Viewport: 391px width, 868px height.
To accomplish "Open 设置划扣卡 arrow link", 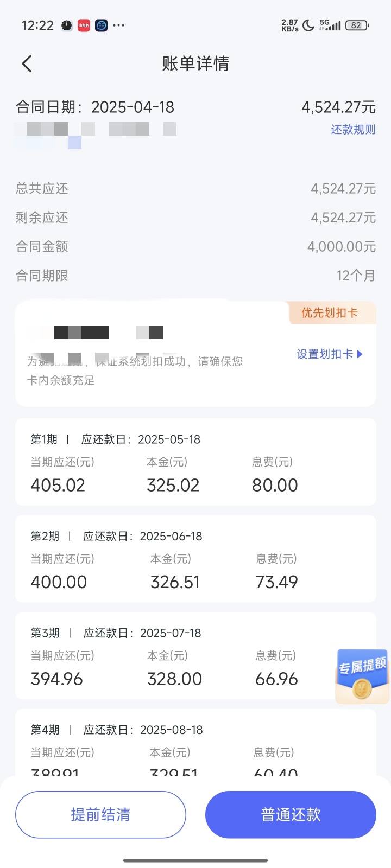I will [x=330, y=354].
